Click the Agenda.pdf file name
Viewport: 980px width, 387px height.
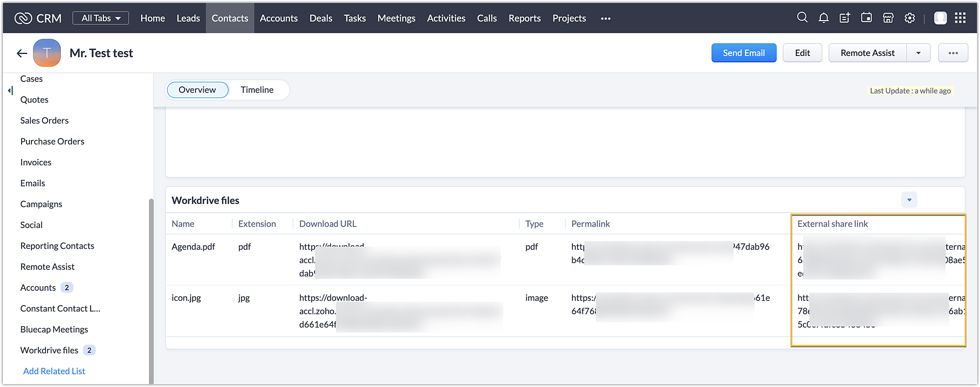coord(193,247)
